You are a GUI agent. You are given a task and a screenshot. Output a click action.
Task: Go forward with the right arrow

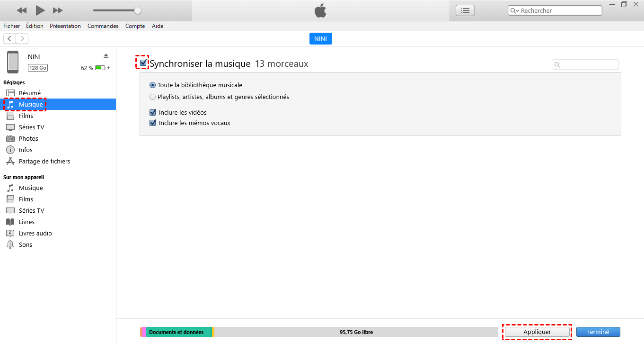[22, 38]
